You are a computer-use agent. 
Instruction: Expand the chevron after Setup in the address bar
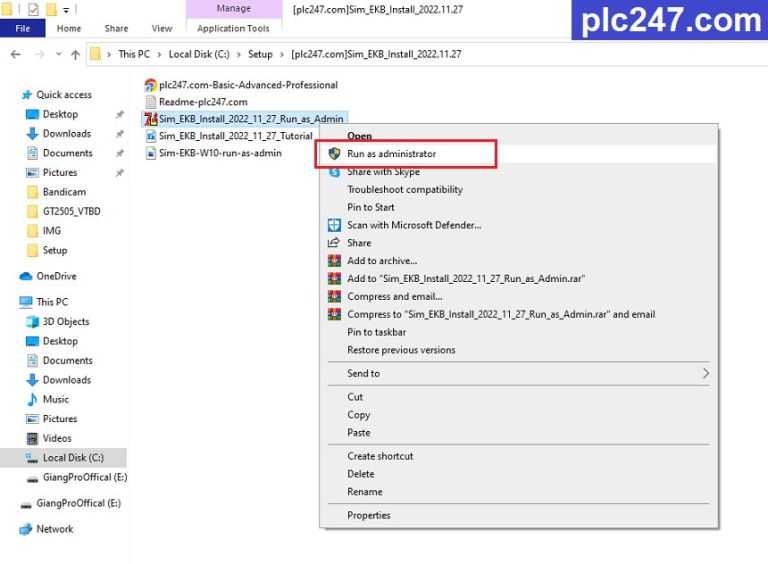click(282, 54)
